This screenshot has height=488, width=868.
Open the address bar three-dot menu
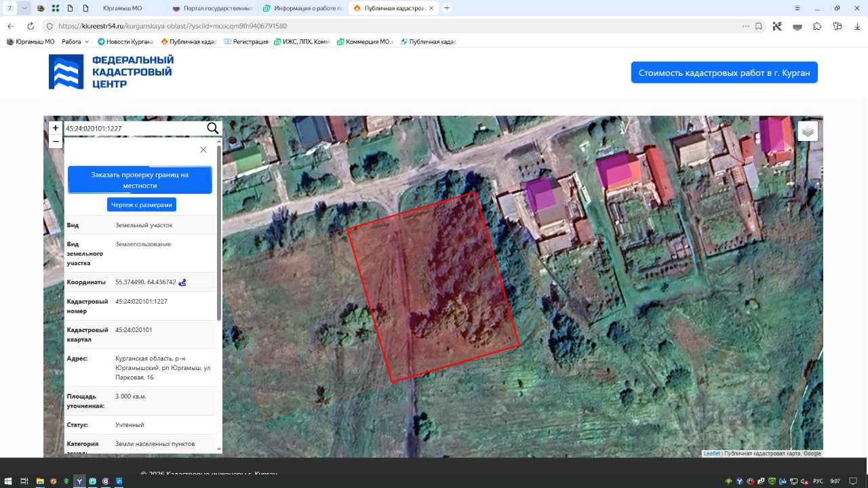coord(746,26)
